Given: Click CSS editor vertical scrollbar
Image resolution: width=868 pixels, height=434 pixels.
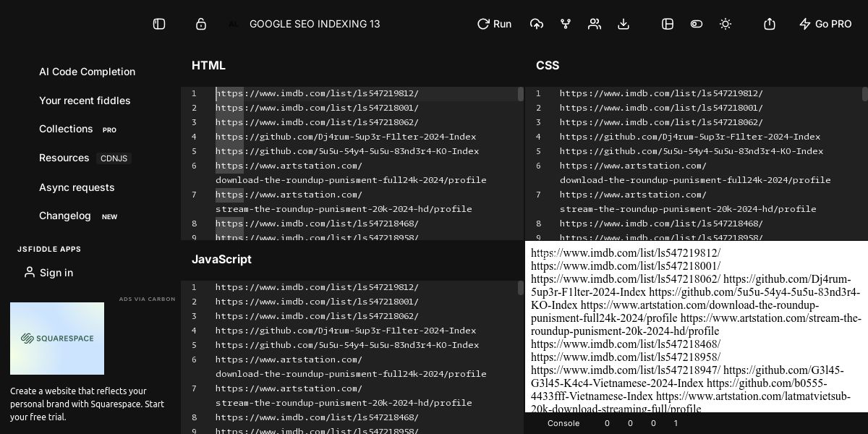Looking at the screenshot, I should pos(864,94).
